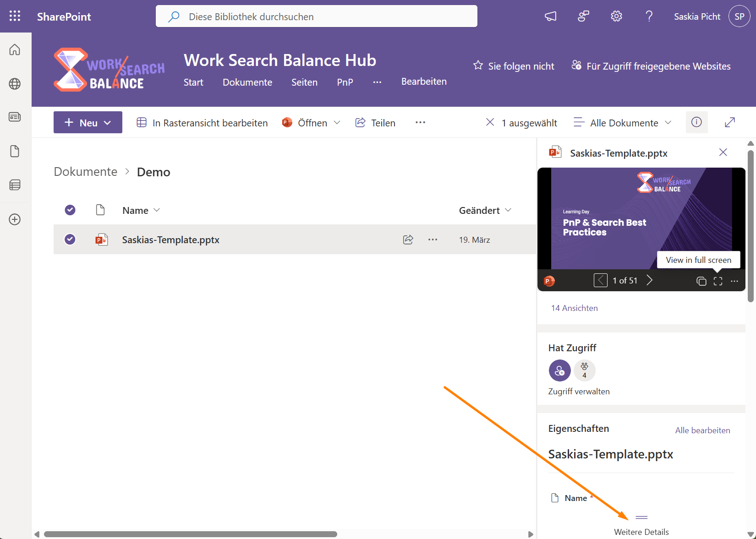Screen dimensions: 756x539
Task: Open Für Zugriff freigegebene Websites
Action: 651,66
